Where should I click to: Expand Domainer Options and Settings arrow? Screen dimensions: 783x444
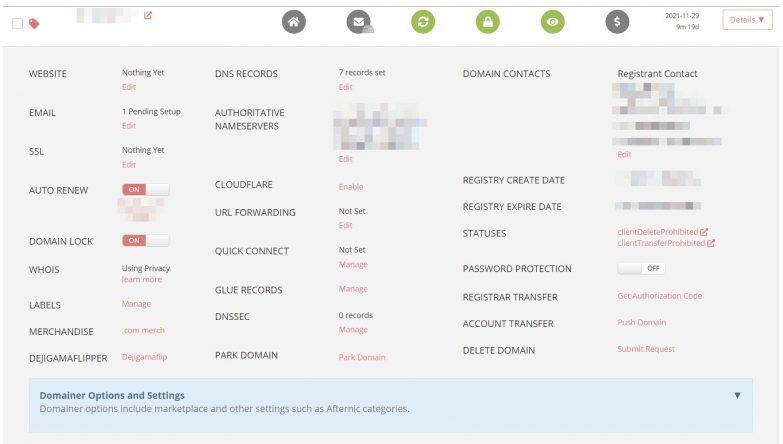click(x=737, y=395)
